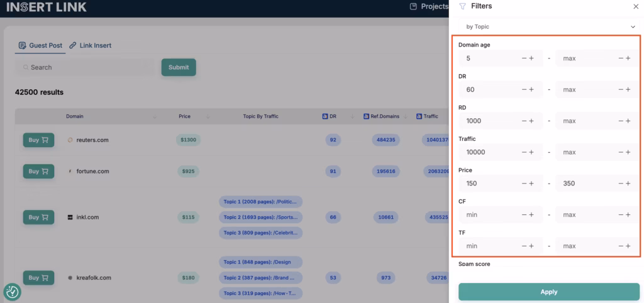Screen dimensions: 644x303
Task: Buy the reuters.com listing
Action: (x=38, y=140)
